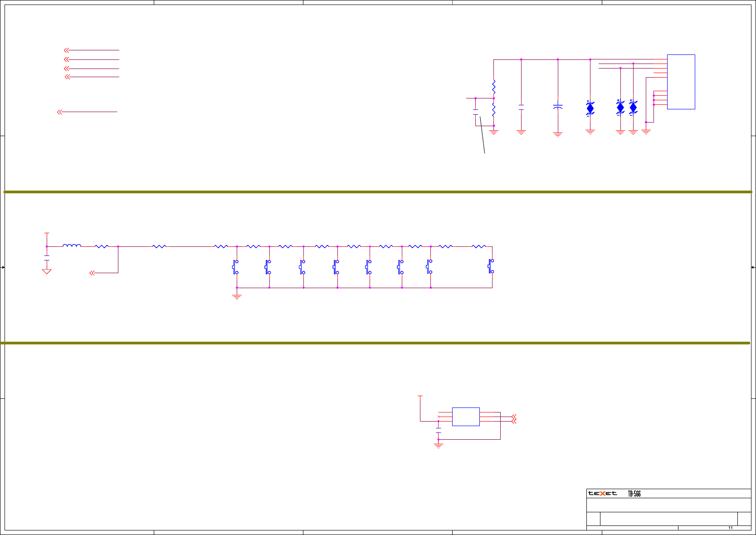Click the ground symbol under the curved-plate capacitor

click(x=558, y=134)
